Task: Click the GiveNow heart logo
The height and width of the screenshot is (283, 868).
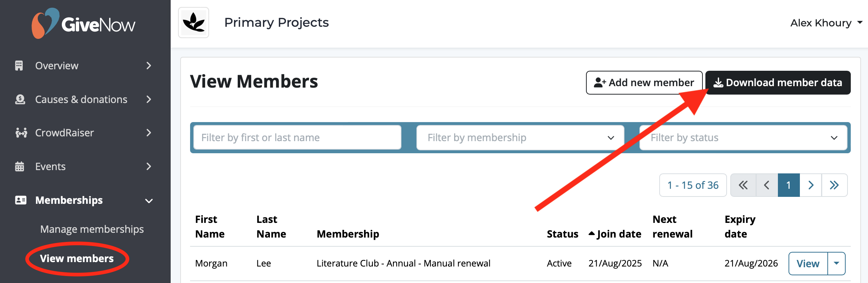Action: point(46,23)
